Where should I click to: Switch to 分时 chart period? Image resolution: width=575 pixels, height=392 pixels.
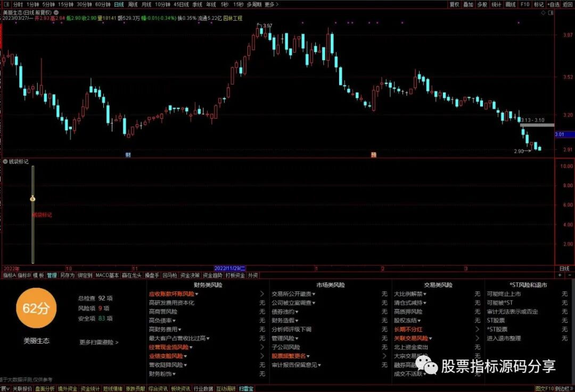18,4
